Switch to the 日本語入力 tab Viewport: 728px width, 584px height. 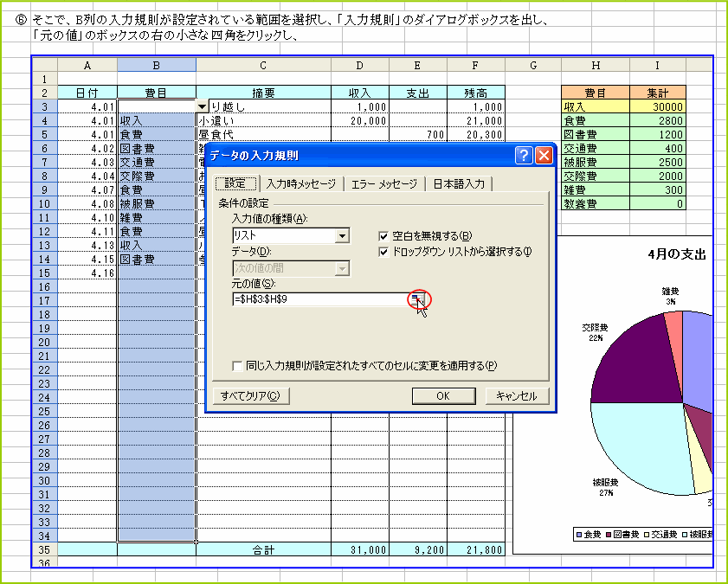click(459, 184)
